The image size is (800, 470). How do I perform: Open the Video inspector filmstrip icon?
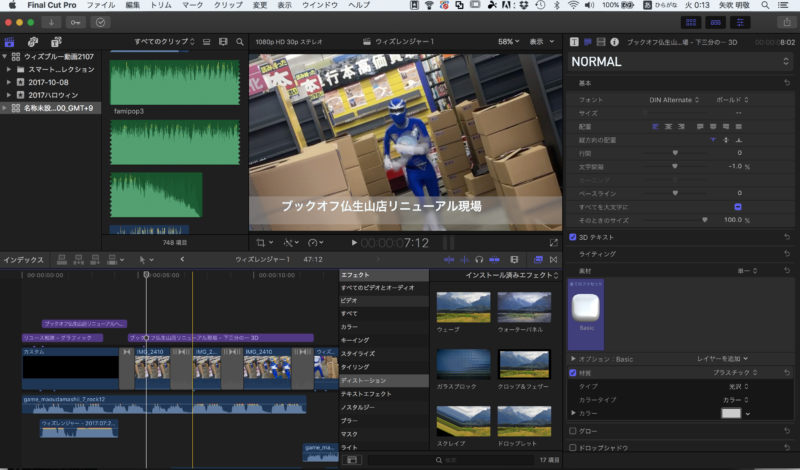tap(601, 42)
